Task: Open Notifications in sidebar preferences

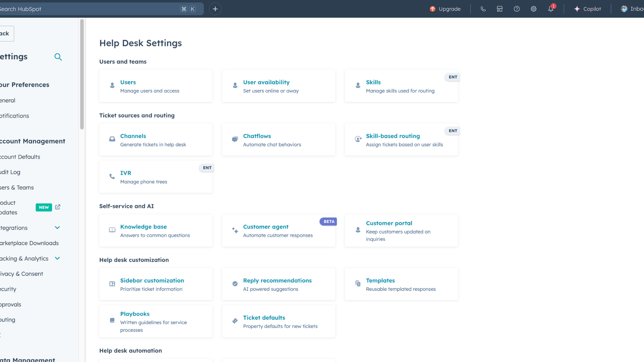Action: pyautogui.click(x=15, y=116)
